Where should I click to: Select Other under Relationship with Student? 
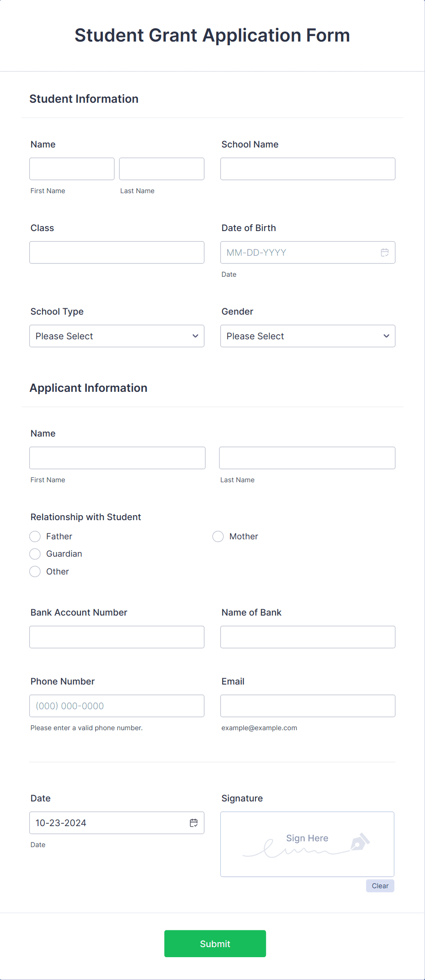click(x=35, y=571)
